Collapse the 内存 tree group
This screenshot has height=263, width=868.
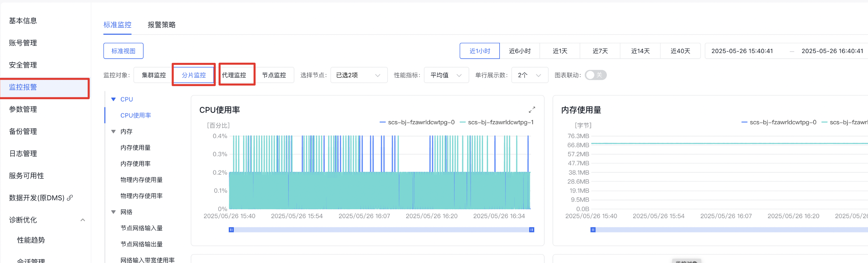click(114, 131)
